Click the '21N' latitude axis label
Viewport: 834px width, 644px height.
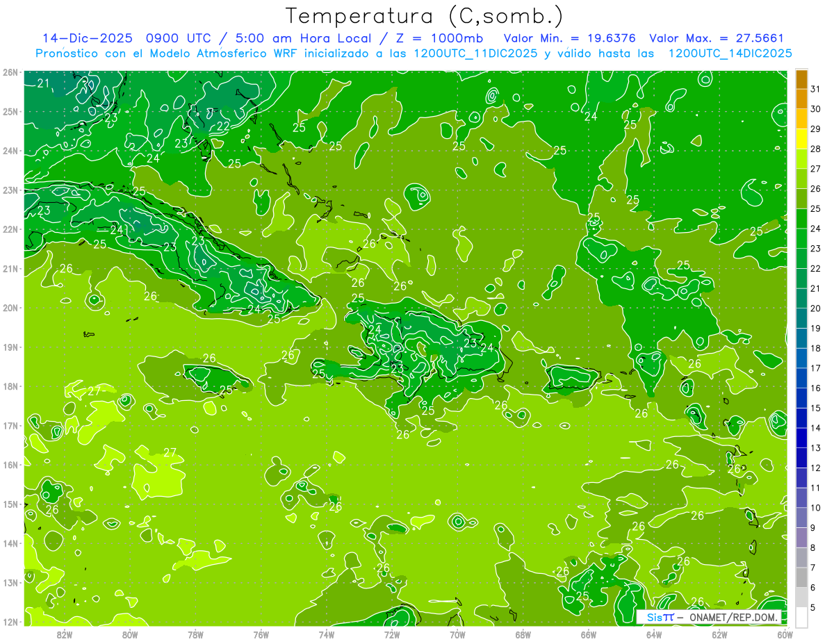[10, 269]
